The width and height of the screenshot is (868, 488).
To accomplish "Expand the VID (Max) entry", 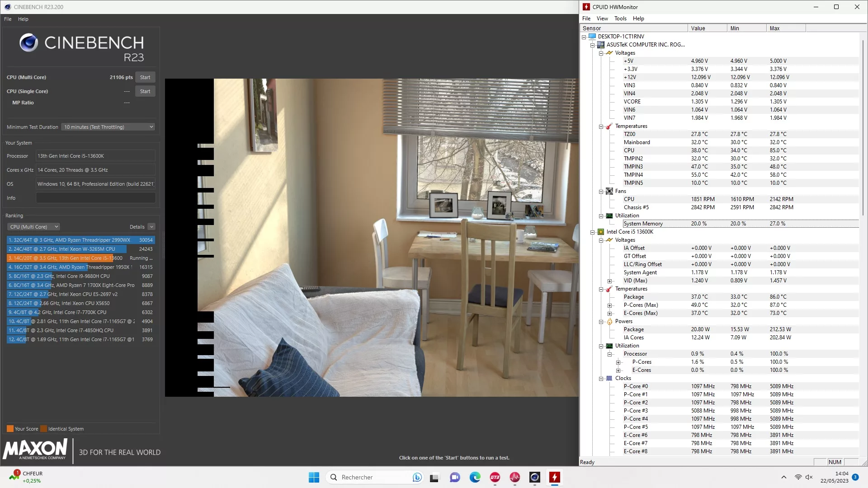I will (609, 281).
